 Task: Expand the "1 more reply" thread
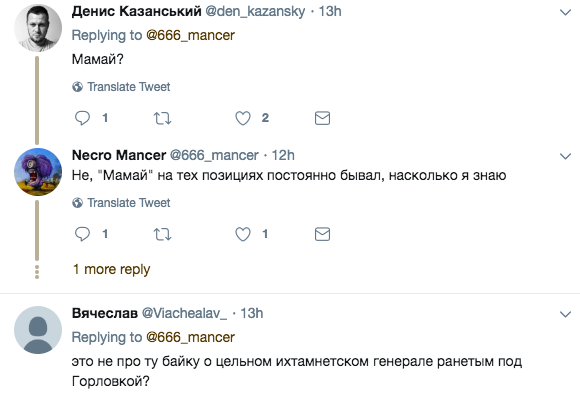click(111, 269)
